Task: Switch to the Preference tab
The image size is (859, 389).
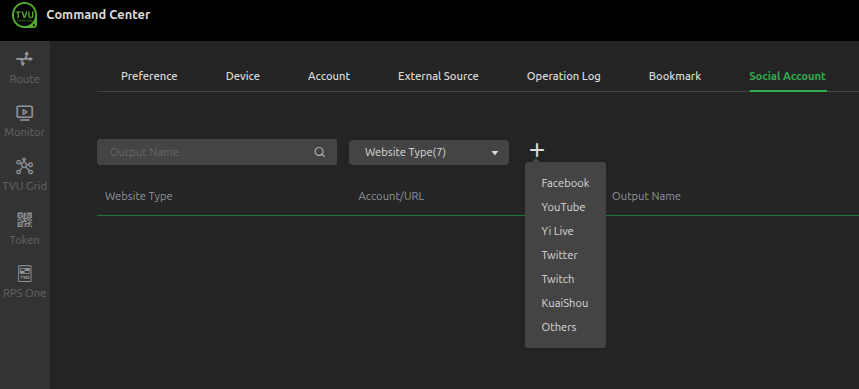Action: click(149, 76)
